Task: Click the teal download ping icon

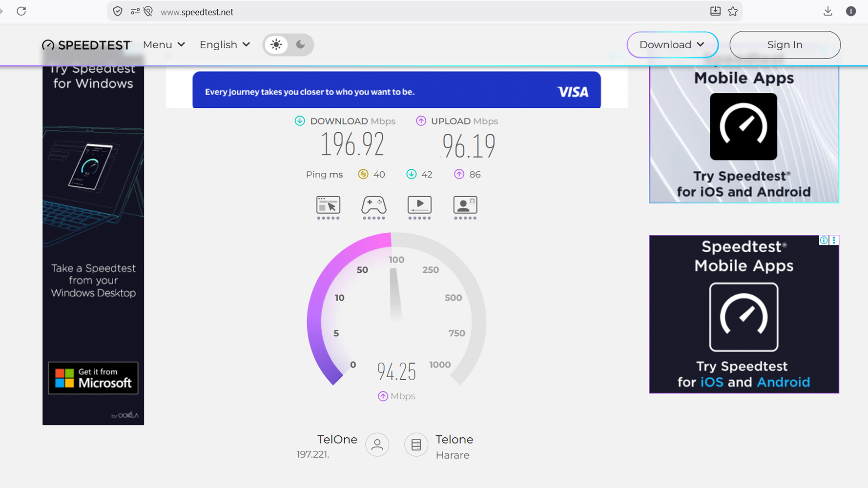Action: click(x=412, y=174)
